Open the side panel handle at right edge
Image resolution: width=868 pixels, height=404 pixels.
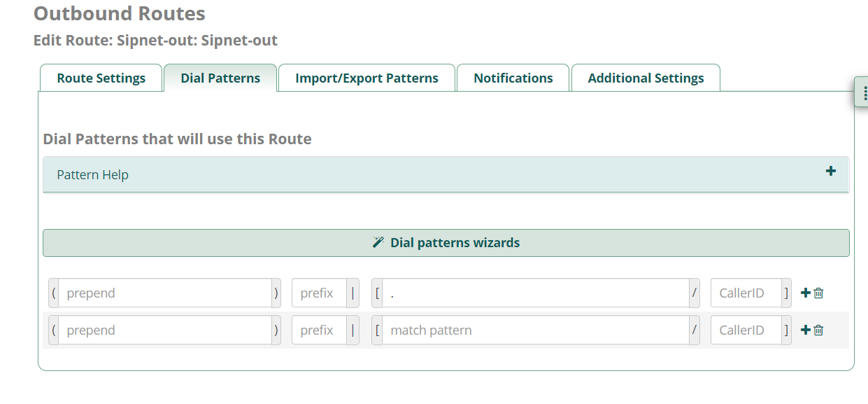[862, 92]
